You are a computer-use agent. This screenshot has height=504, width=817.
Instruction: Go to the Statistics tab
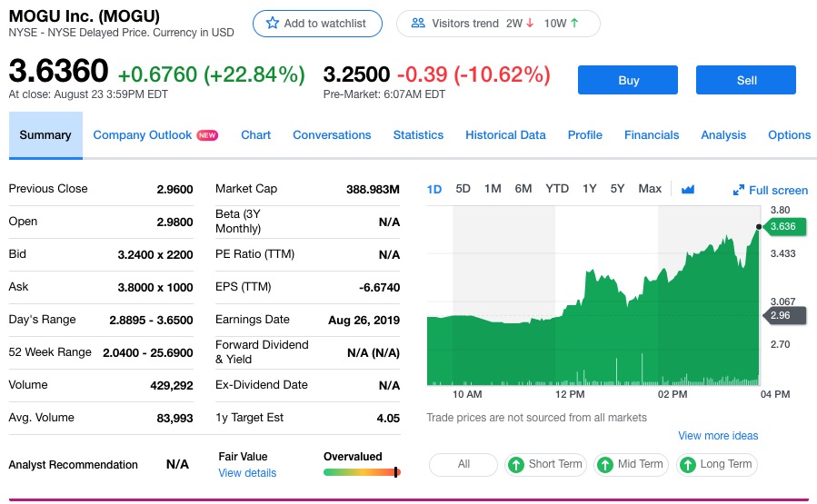[418, 134]
